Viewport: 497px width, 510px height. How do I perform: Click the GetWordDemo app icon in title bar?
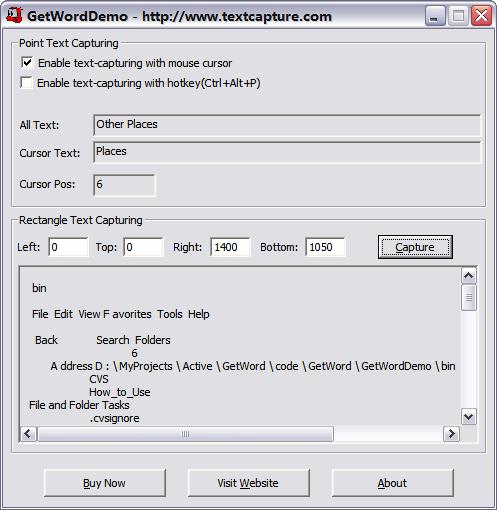click(x=14, y=16)
